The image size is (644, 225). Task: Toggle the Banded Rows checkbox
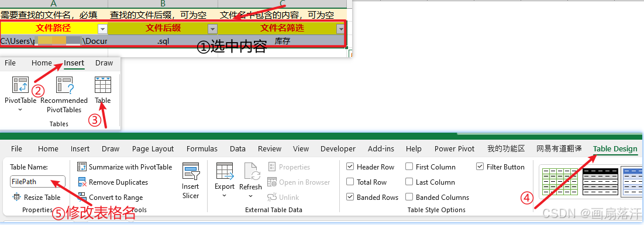click(x=350, y=197)
